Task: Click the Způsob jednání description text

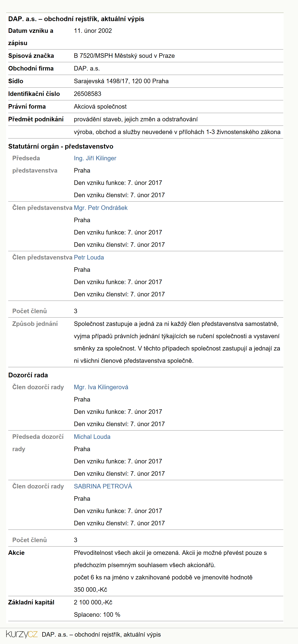Action: pyautogui.click(x=177, y=342)
